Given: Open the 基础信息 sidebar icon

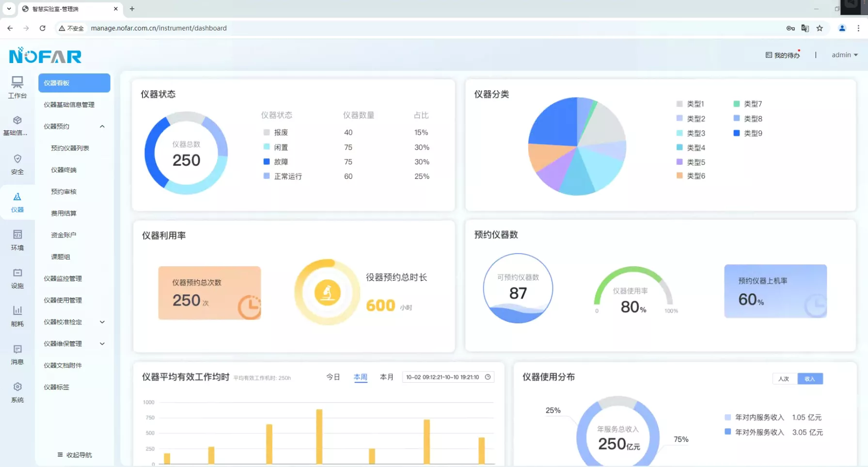Looking at the screenshot, I should click(17, 120).
